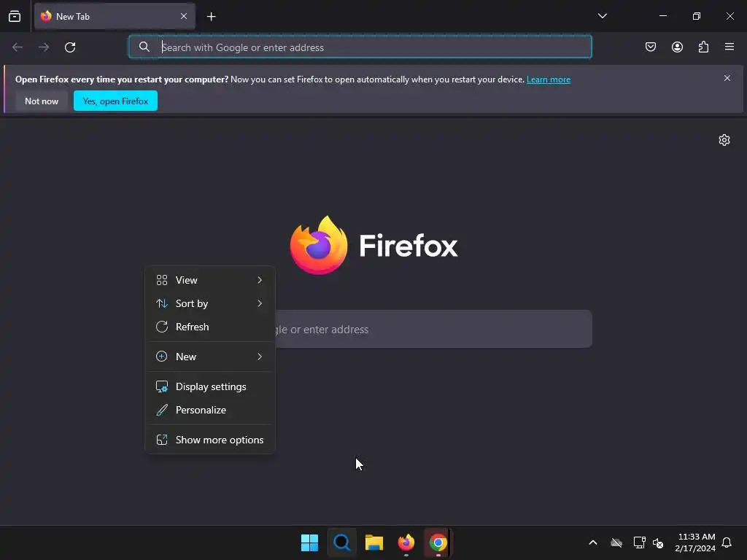Open new tab personalize gear
This screenshot has width=747, height=560.
pos(724,140)
